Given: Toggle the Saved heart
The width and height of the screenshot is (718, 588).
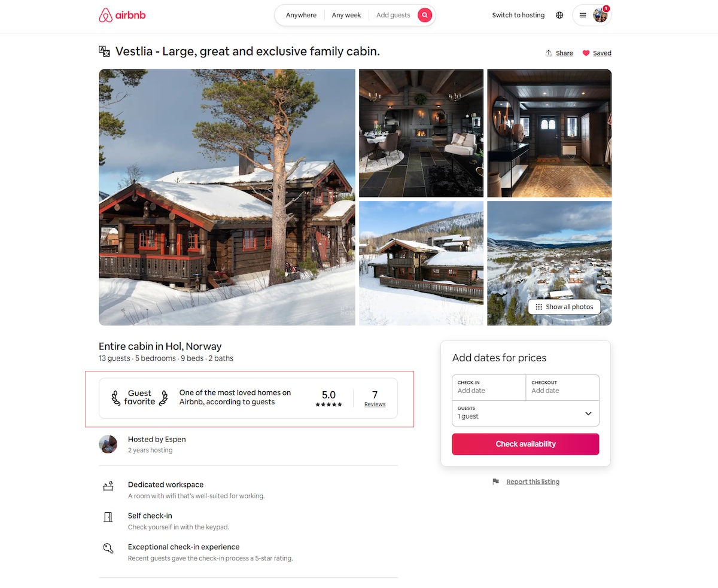Looking at the screenshot, I should (x=586, y=53).
